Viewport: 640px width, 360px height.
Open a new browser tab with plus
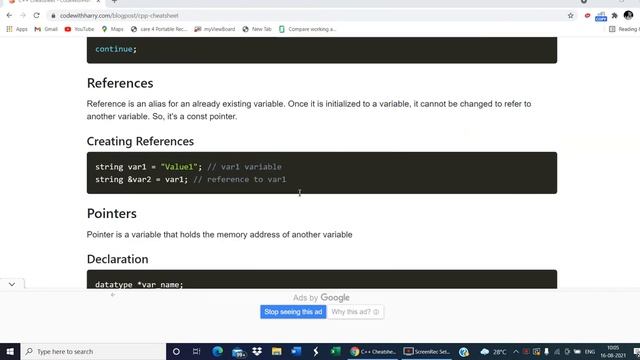115,2
